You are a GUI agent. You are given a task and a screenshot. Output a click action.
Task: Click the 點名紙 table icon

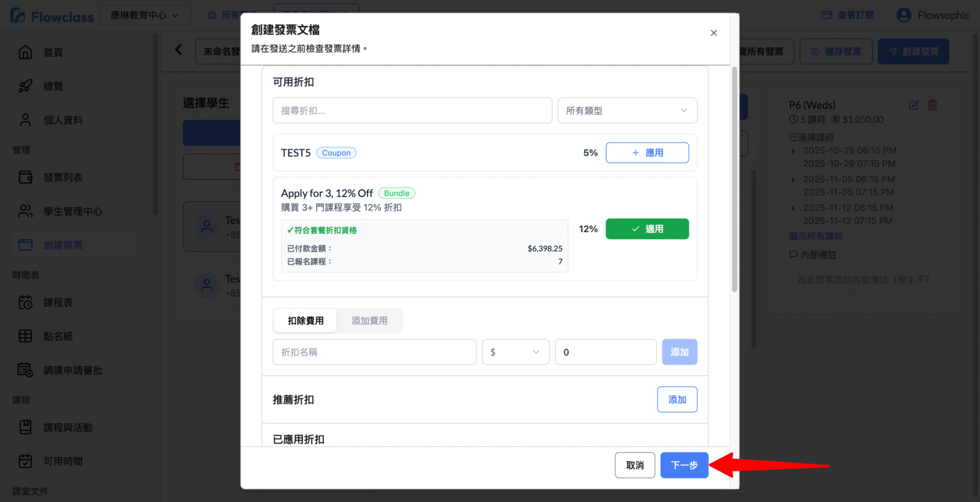tap(25, 336)
